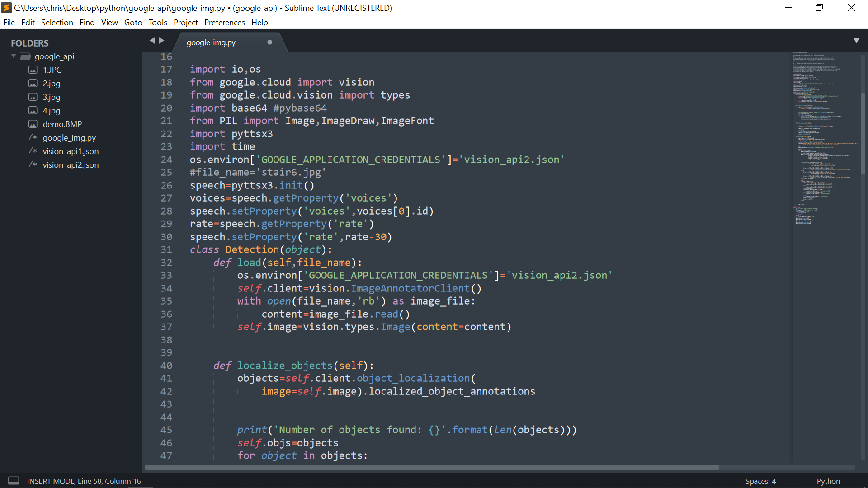Open vision_api1.json from the sidebar
The width and height of the screenshot is (868, 488).
coord(71,151)
